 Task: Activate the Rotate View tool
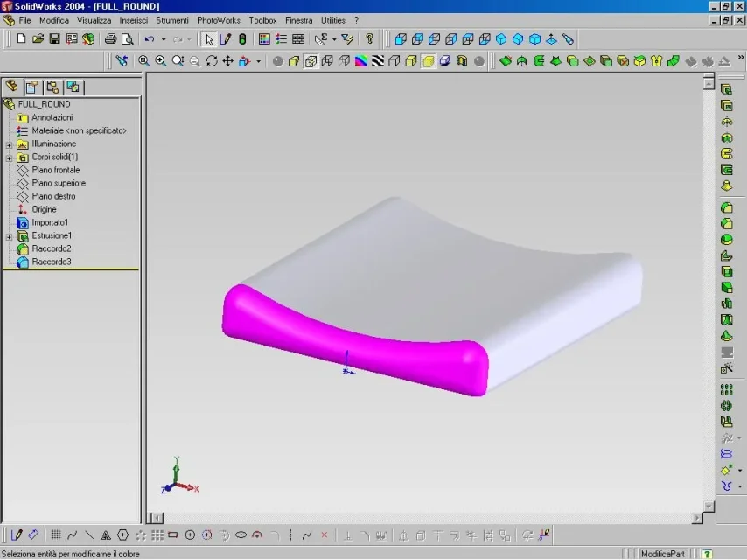(x=212, y=61)
